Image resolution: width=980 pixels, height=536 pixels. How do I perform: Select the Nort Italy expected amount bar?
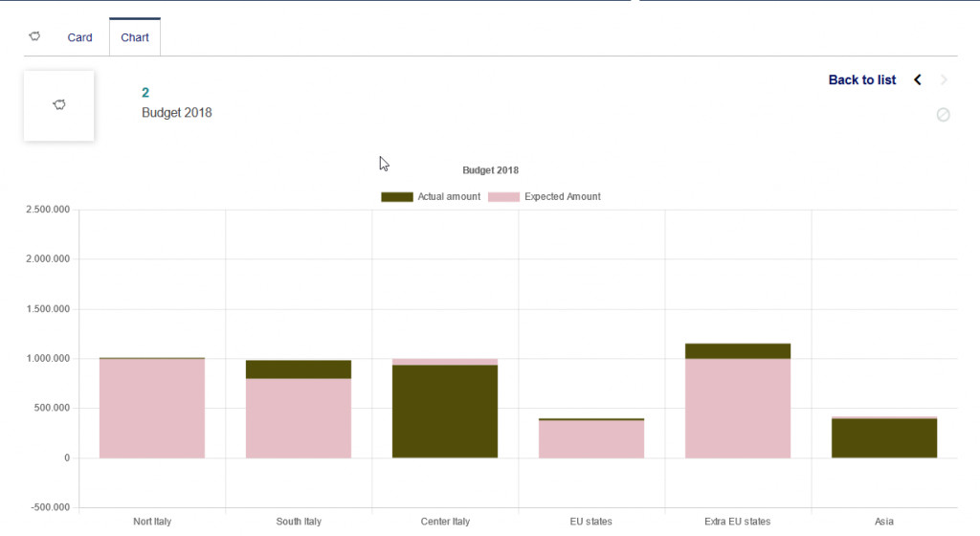(152, 409)
